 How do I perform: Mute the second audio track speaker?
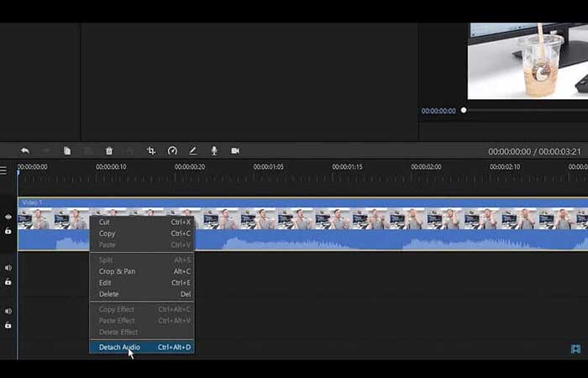pos(8,311)
